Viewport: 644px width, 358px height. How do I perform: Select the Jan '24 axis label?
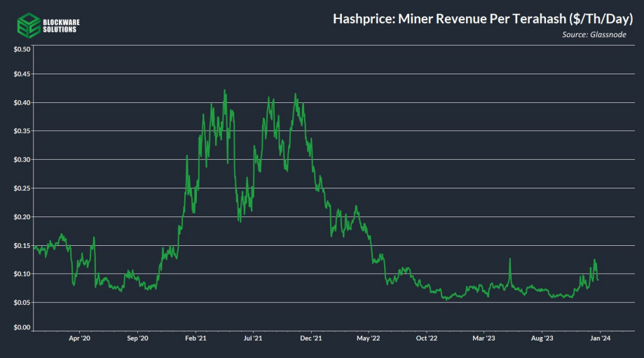tap(598, 338)
